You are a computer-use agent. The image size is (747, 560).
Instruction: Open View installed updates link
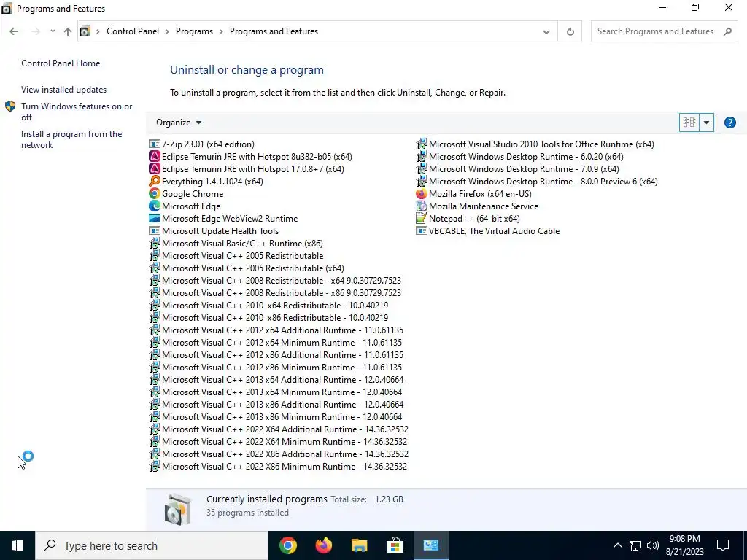click(64, 90)
